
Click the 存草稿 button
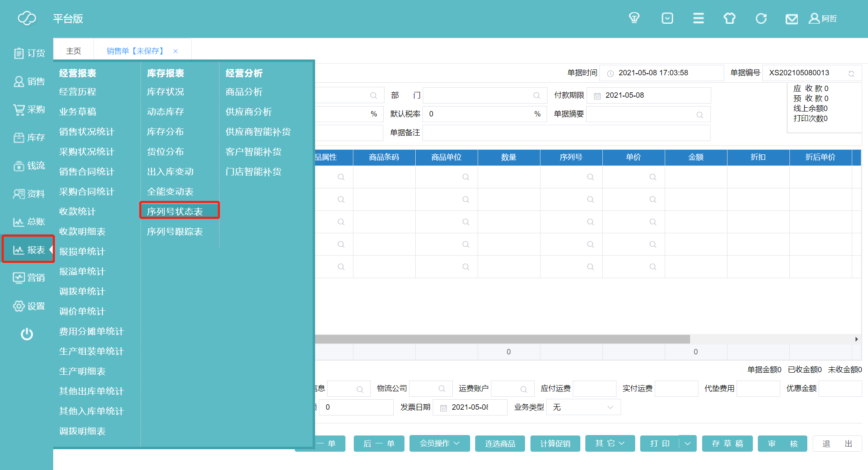pos(727,443)
